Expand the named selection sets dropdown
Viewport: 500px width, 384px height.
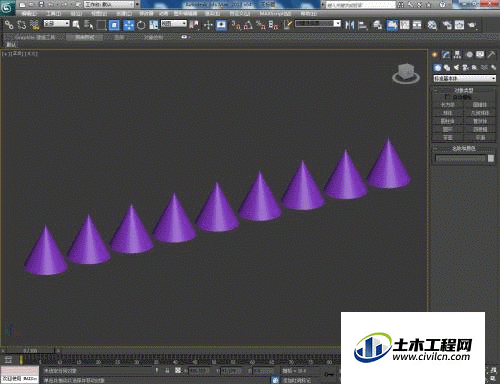coord(318,23)
